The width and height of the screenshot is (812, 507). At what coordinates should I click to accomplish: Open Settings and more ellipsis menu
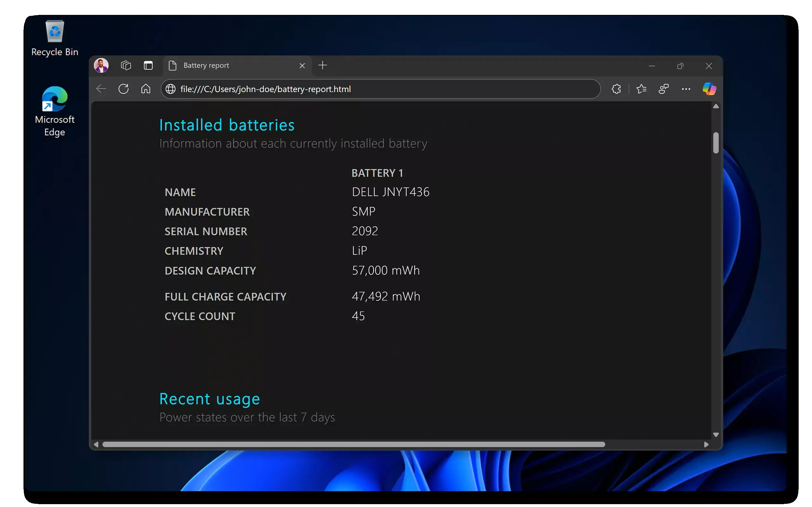coord(686,89)
